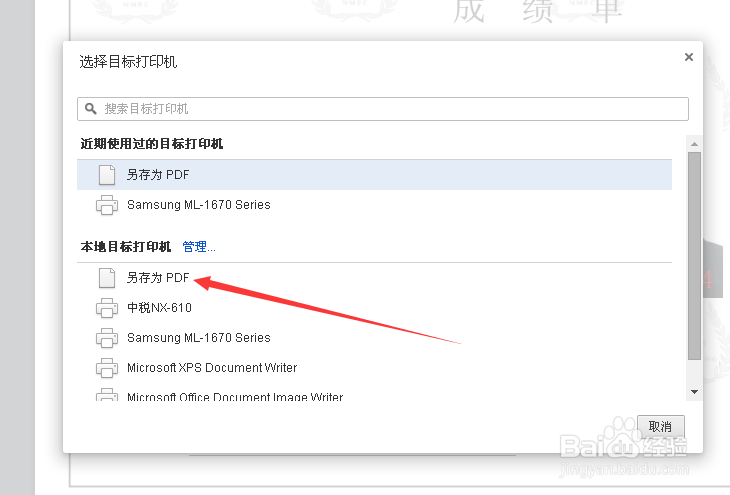The image size is (730, 495).
Task: Click printer icon next to 中税NX-610
Action: [x=107, y=308]
